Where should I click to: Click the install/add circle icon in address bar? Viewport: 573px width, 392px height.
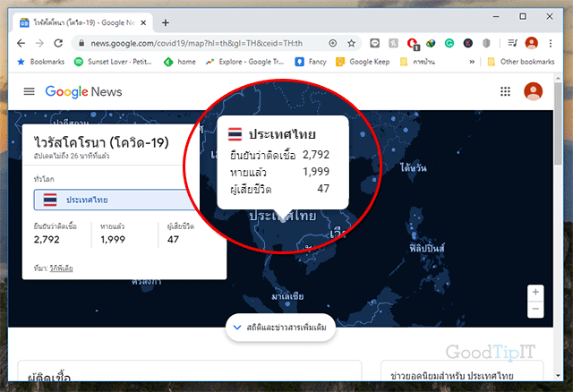(x=332, y=44)
